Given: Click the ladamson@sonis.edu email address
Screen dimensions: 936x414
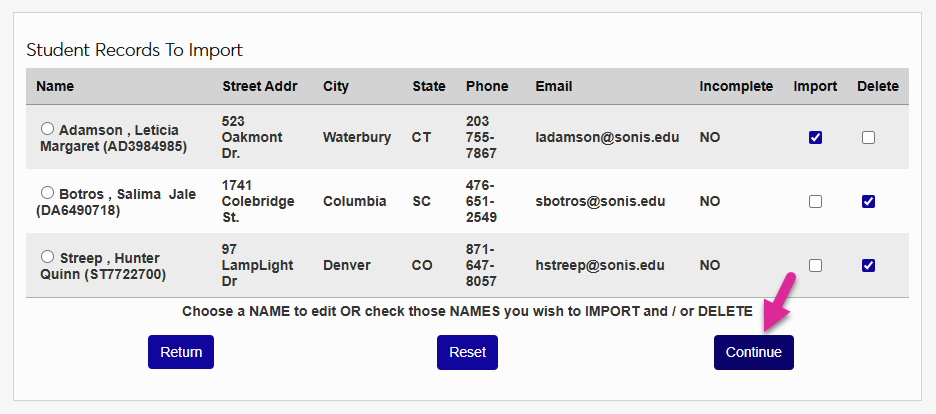Looking at the screenshot, I should 607,138.
